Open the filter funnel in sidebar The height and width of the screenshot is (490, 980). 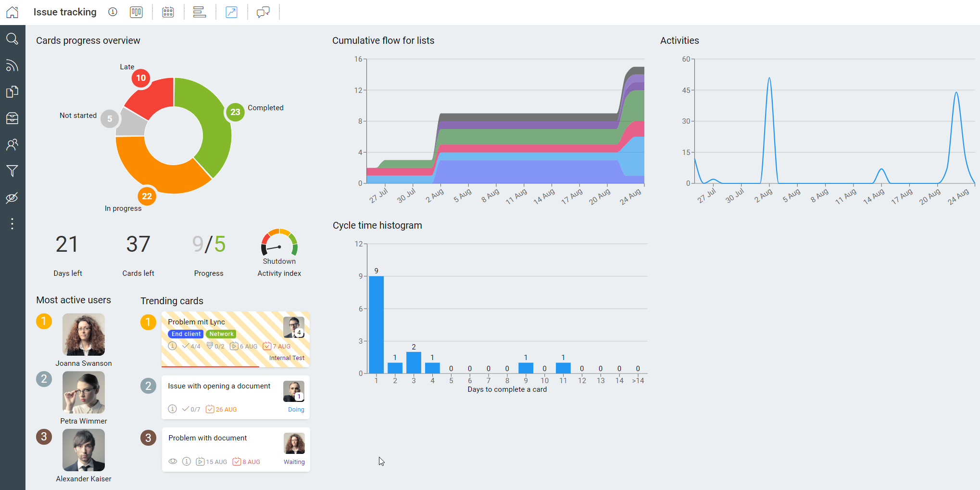click(13, 171)
